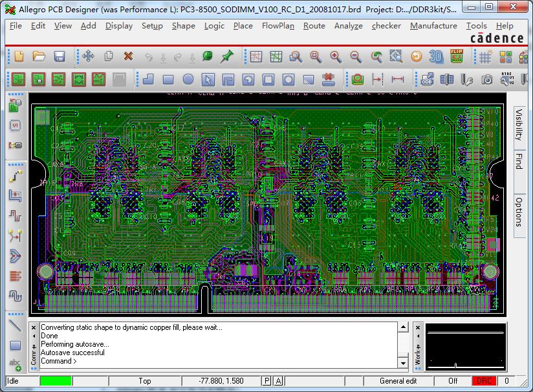Viewport: 533px width, 392px height.
Task: Pick the Add Circle shape tool
Action: pos(189,80)
